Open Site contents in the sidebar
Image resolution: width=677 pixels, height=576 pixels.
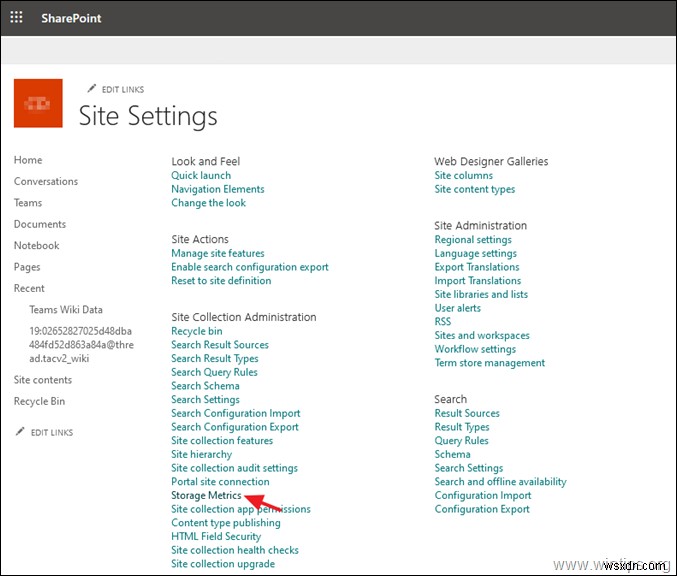pyautogui.click(x=43, y=380)
